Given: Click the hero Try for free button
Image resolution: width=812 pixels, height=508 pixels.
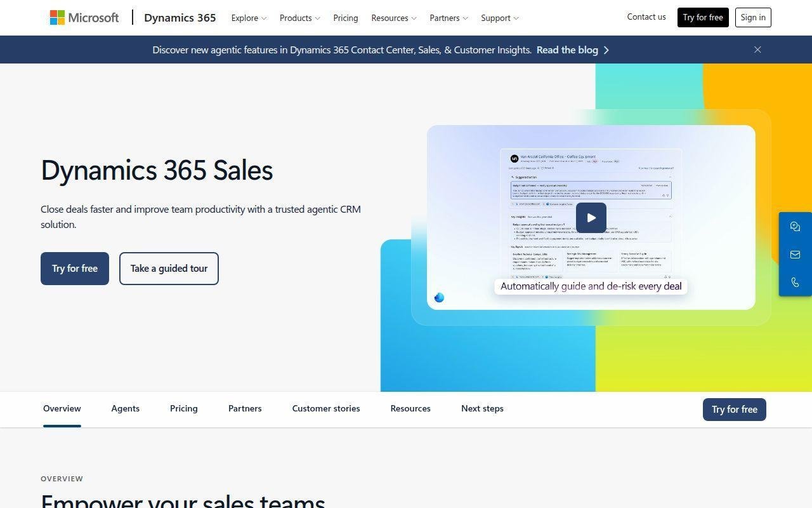Looking at the screenshot, I should (x=75, y=269).
